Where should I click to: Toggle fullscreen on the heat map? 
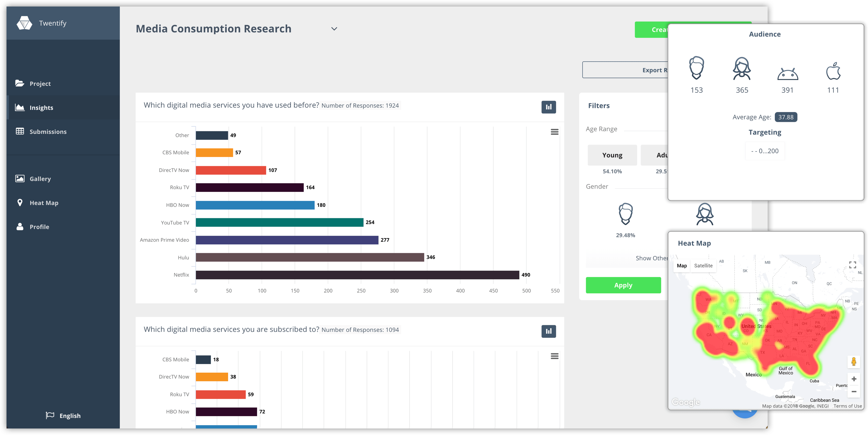[x=852, y=265]
